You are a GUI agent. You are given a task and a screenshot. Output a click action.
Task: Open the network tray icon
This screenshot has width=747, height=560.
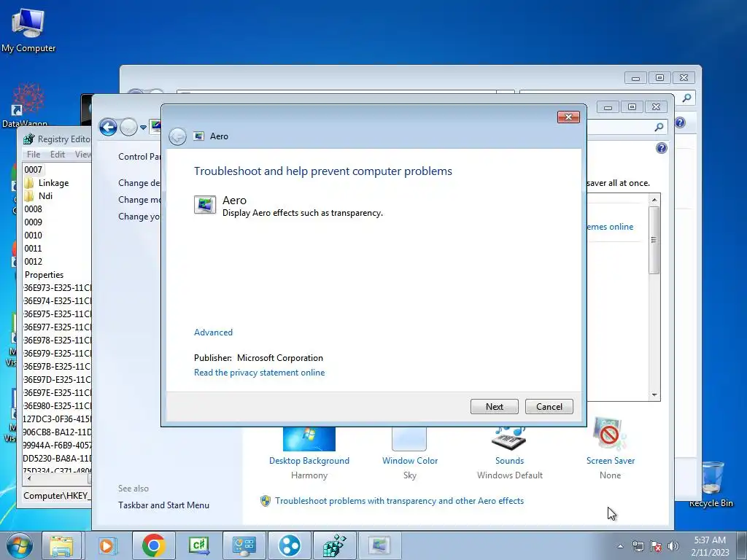pos(638,546)
